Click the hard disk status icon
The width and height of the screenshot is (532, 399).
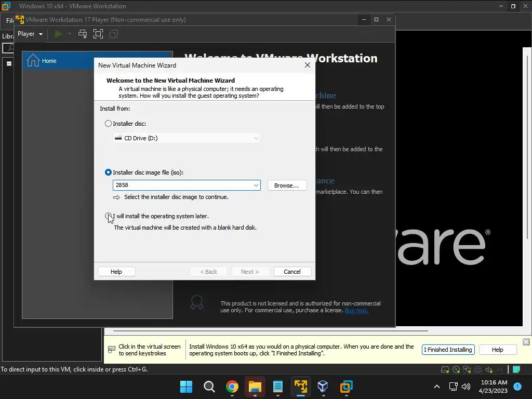(445, 369)
